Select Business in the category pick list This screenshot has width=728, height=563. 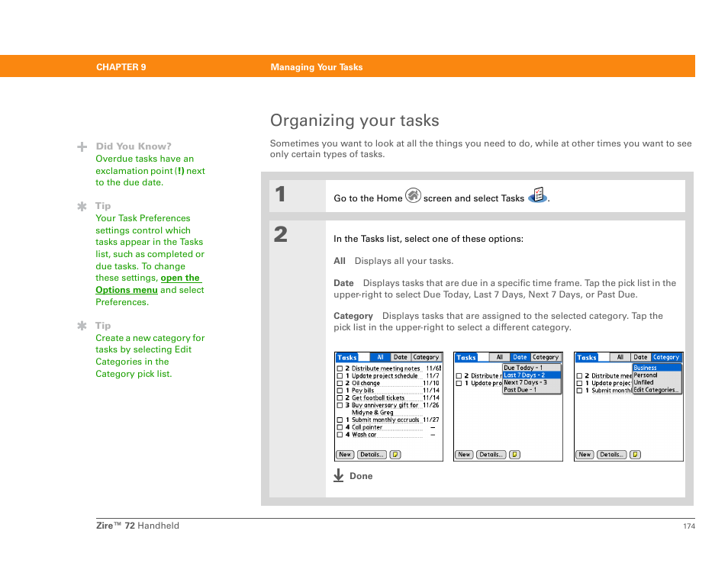click(x=657, y=368)
